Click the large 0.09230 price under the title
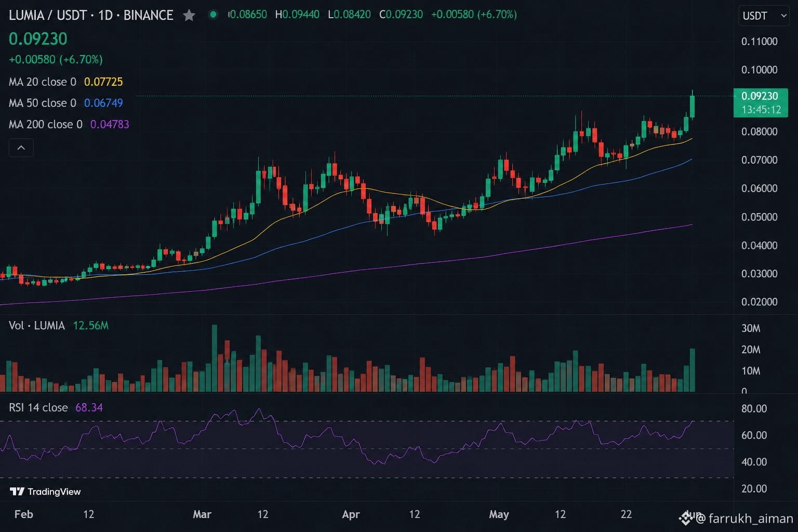798x532 pixels. tap(38, 39)
